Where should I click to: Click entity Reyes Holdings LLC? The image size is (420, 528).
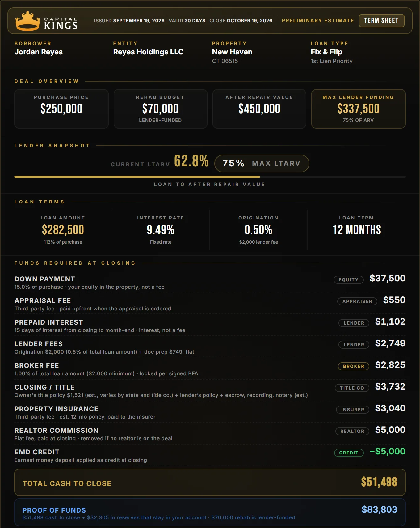coord(148,52)
